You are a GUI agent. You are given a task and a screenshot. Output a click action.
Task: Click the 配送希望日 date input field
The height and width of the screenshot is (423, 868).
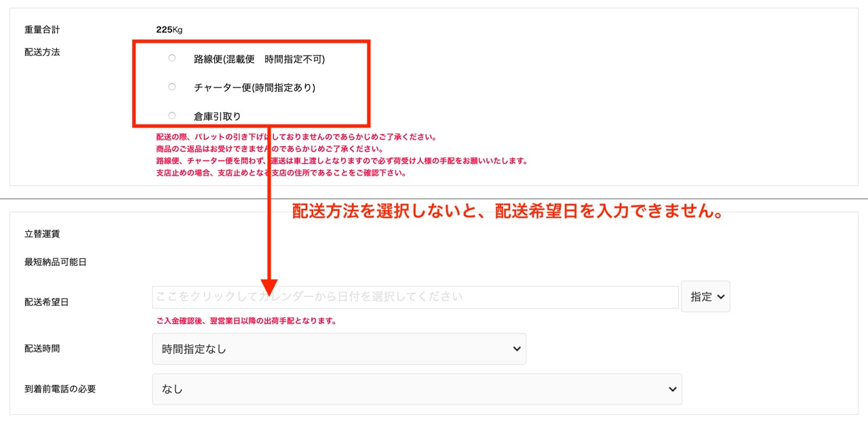415,297
